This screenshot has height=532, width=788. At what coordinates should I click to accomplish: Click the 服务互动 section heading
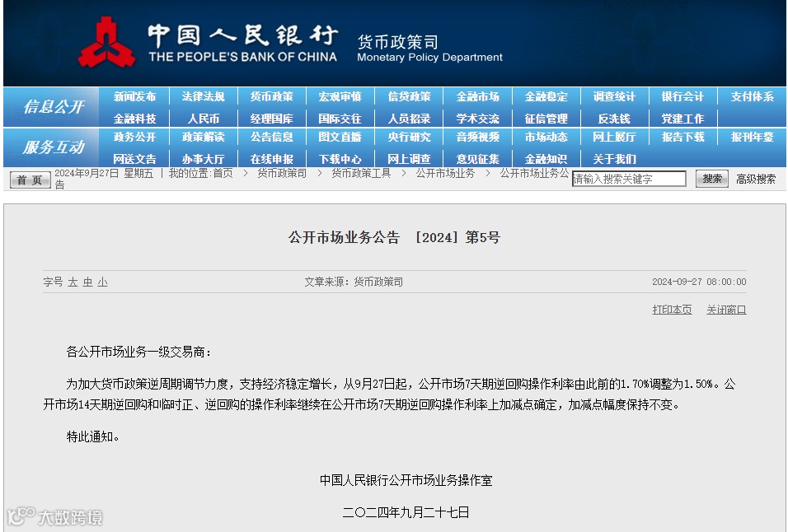(54, 147)
